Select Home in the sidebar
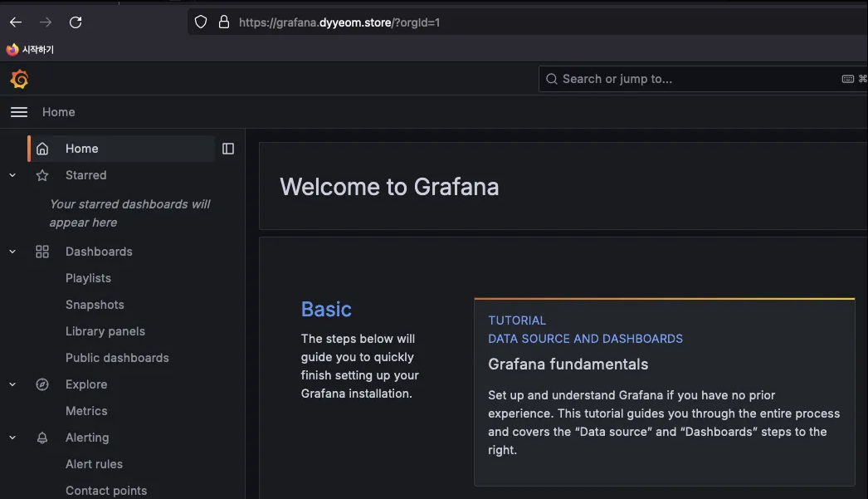This screenshot has height=499, width=868. coord(122,149)
